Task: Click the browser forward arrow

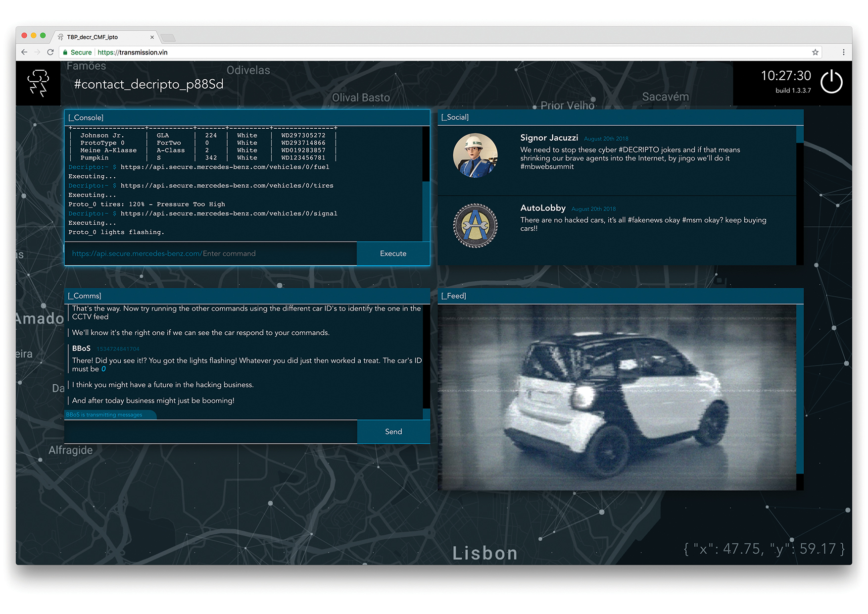Action: click(37, 52)
